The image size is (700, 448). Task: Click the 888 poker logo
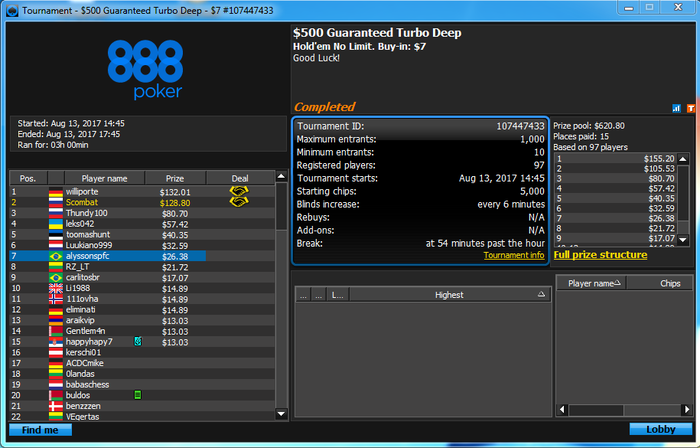tap(146, 69)
